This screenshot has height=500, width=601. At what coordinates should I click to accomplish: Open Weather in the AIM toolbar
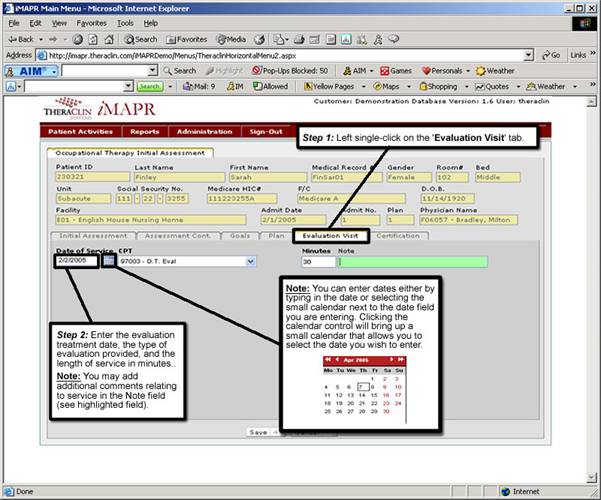pos(495,71)
